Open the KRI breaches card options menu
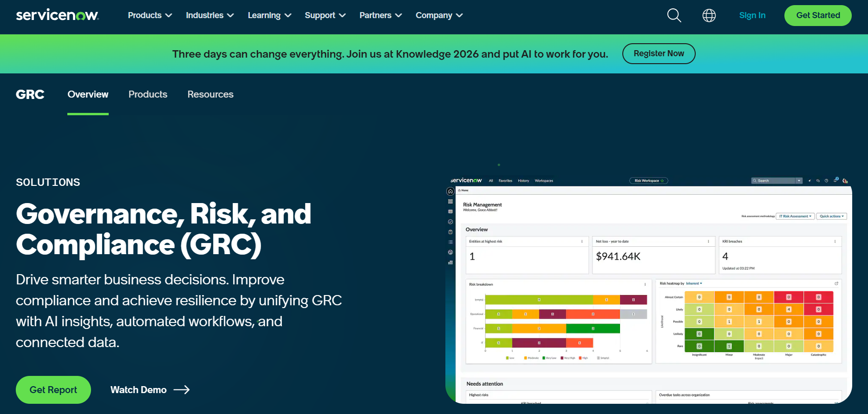The height and width of the screenshot is (414, 868). (x=835, y=242)
